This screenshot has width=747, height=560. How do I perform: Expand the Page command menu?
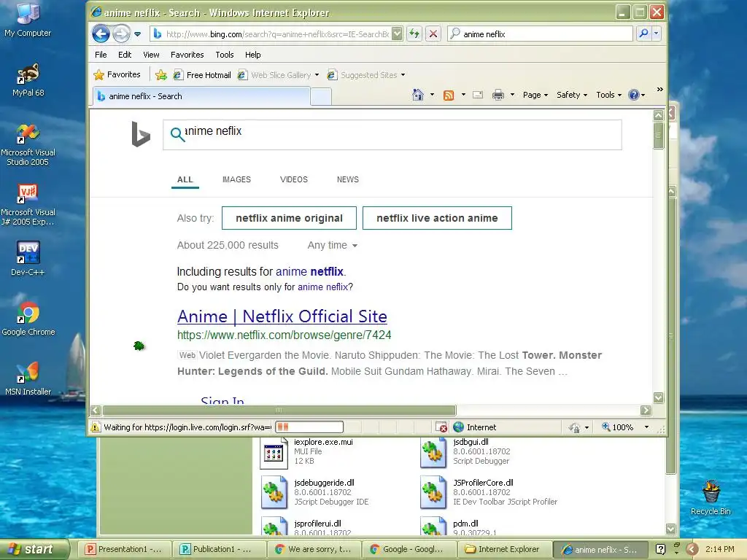535,95
